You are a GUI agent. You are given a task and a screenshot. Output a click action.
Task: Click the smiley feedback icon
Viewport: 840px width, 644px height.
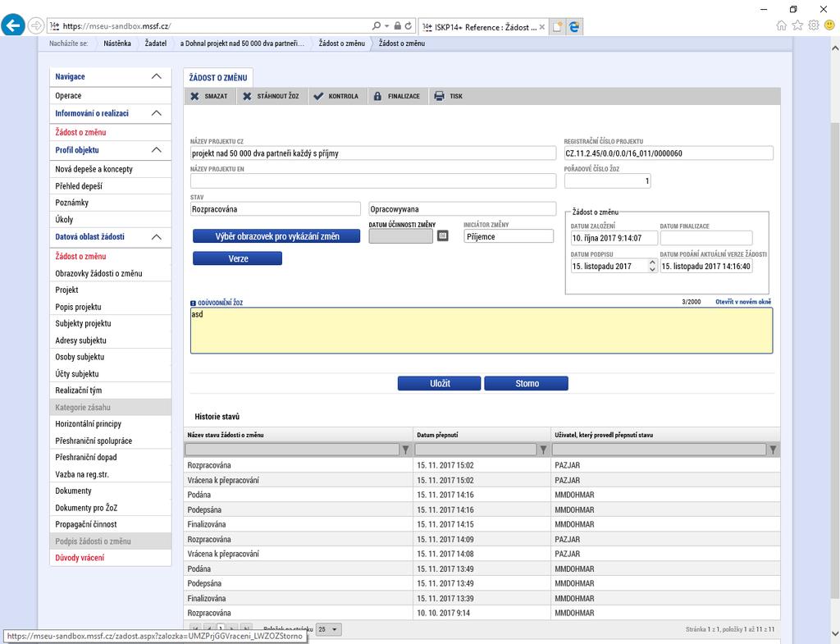coord(830,25)
